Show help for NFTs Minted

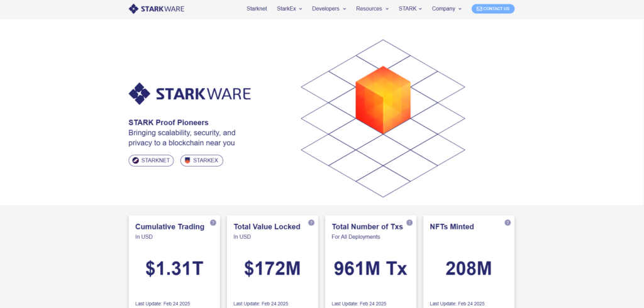pyautogui.click(x=508, y=223)
